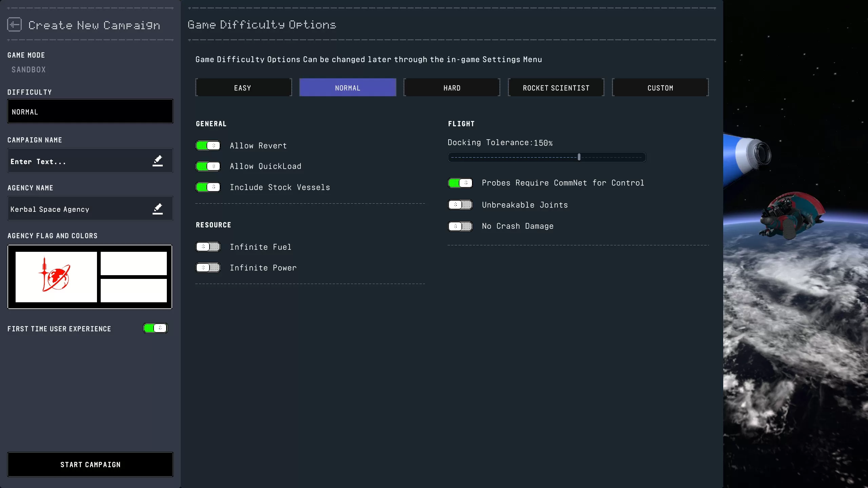Turn on Unbreakable Joints toggle
The height and width of the screenshot is (488, 868).
460,205
